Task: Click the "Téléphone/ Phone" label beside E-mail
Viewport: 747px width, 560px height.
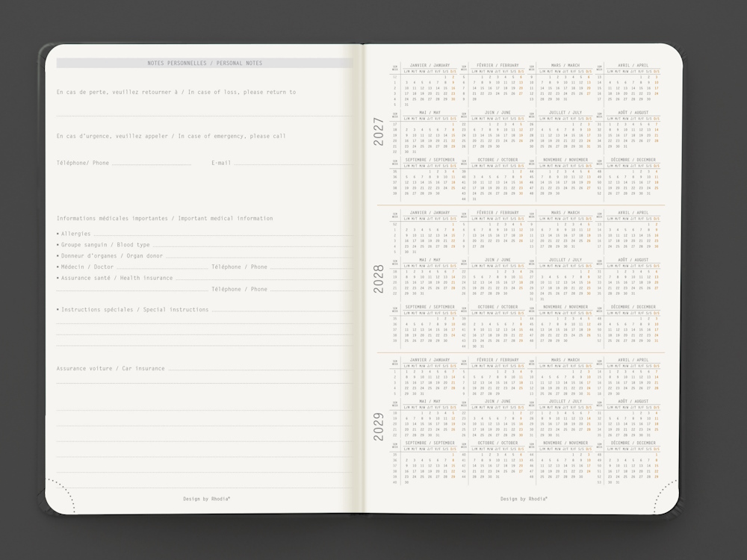Action: pyautogui.click(x=82, y=163)
